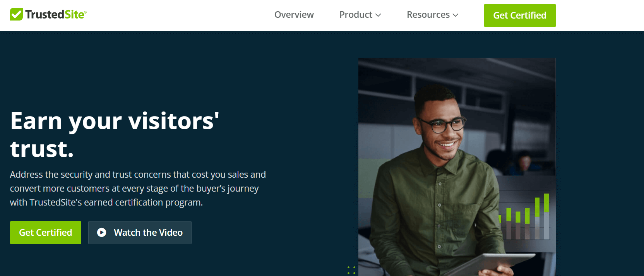644x276 pixels.
Task: Click the TrustedSite green checkmark logo icon
Action: pos(16,14)
